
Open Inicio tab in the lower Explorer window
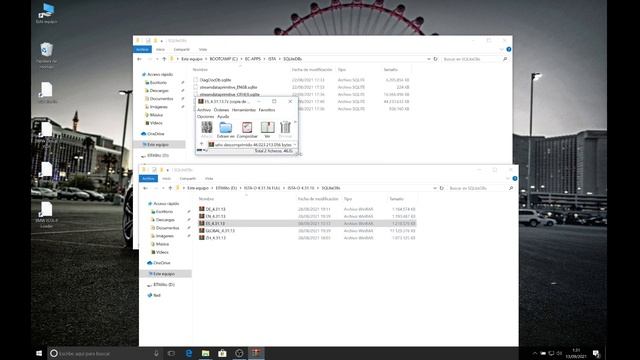click(x=166, y=178)
